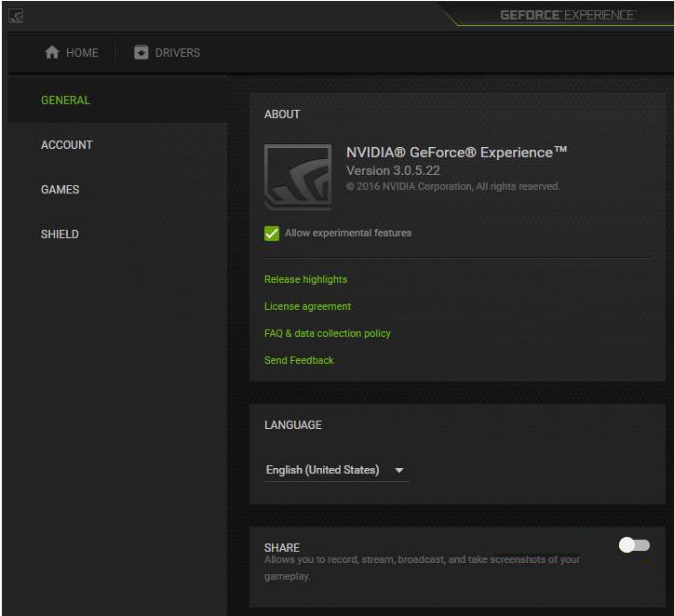Screen dimensions: 674x616
Task: Click the Version 3.0.5.22 text
Action: coord(393,170)
